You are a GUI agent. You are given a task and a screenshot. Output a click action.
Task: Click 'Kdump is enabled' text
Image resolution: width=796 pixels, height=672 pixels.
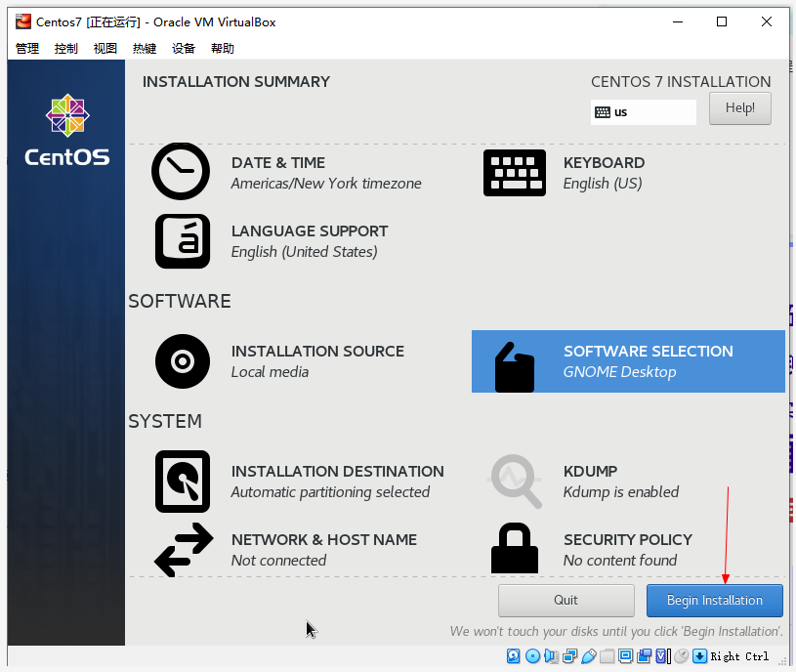(621, 492)
